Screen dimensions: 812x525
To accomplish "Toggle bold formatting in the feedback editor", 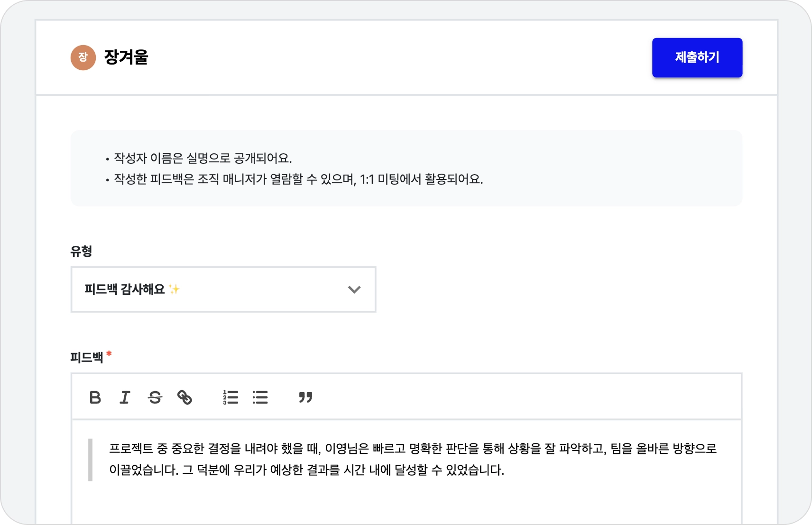I will [95, 397].
